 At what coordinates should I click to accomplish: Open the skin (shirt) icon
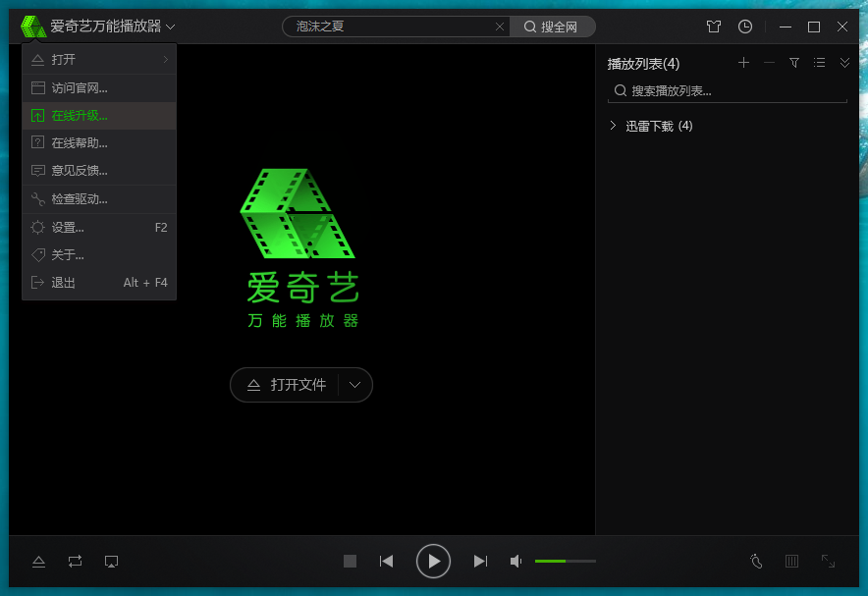(x=714, y=27)
